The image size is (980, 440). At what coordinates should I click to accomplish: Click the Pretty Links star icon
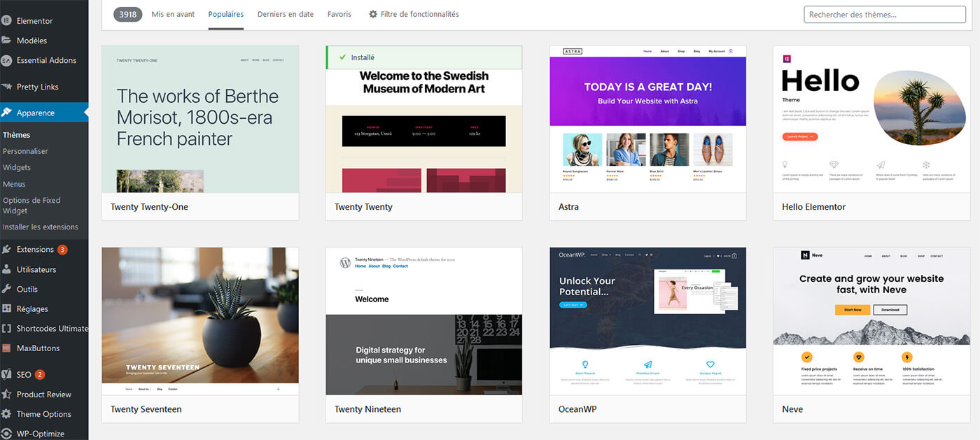pos(6,87)
